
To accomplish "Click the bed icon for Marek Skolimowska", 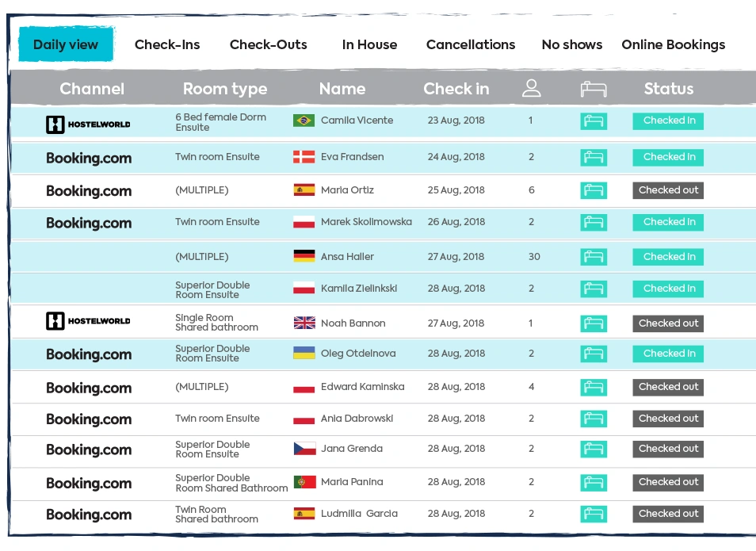I will (x=594, y=223).
